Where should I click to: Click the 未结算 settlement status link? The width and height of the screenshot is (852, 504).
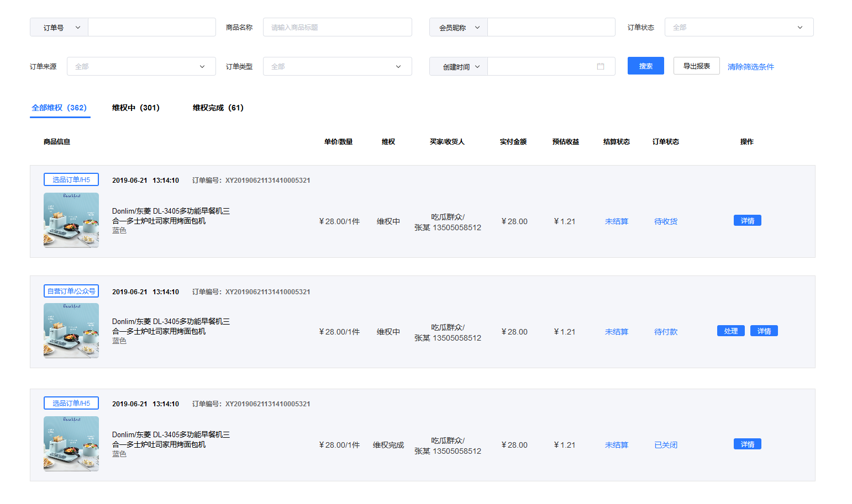coord(617,221)
